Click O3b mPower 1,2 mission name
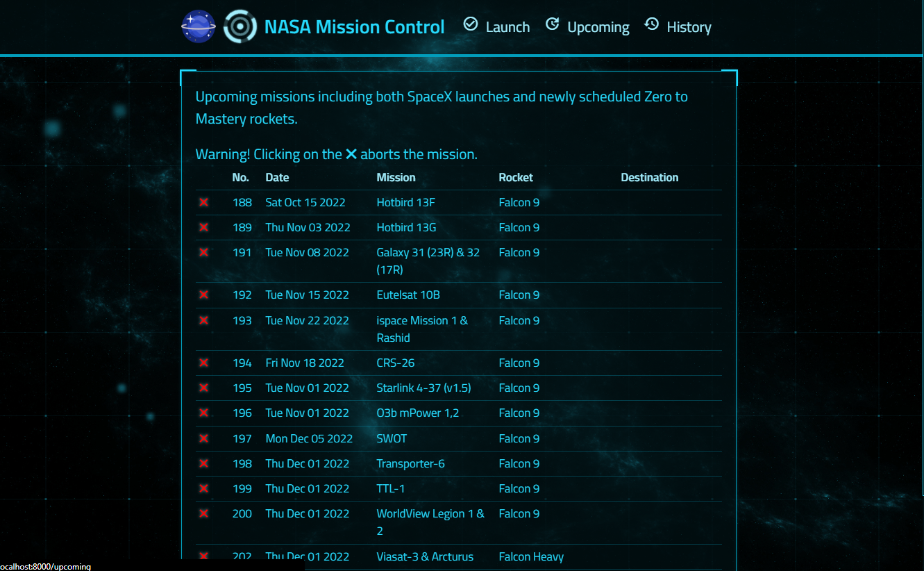 [x=418, y=413]
